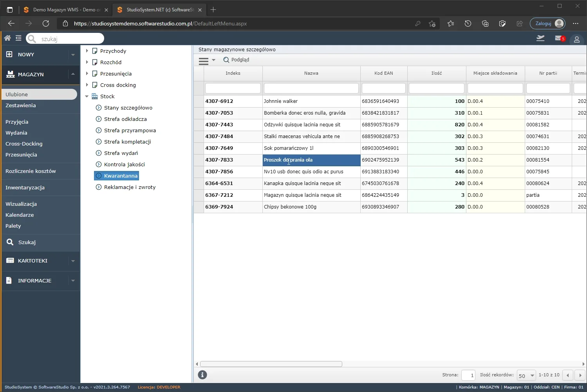Click the KARTOTEKI card icon in the sidebar
Viewport: 587px width, 392px height.
point(10,261)
